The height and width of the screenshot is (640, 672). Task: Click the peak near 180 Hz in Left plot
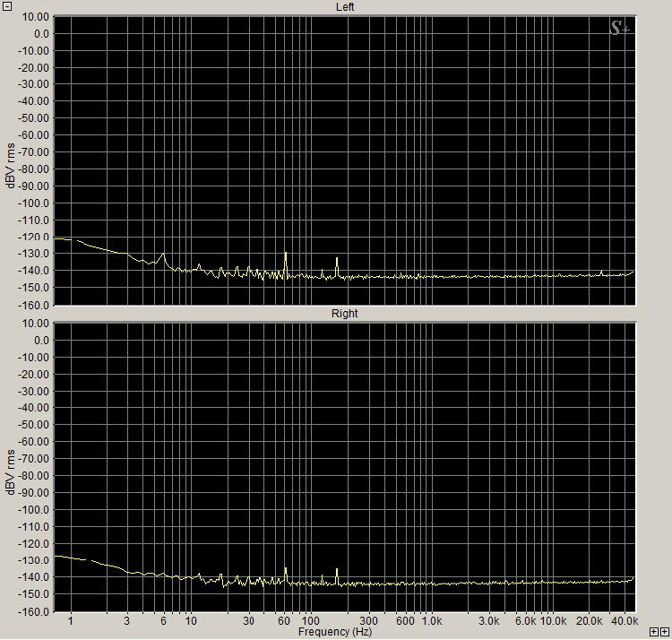click(337, 259)
